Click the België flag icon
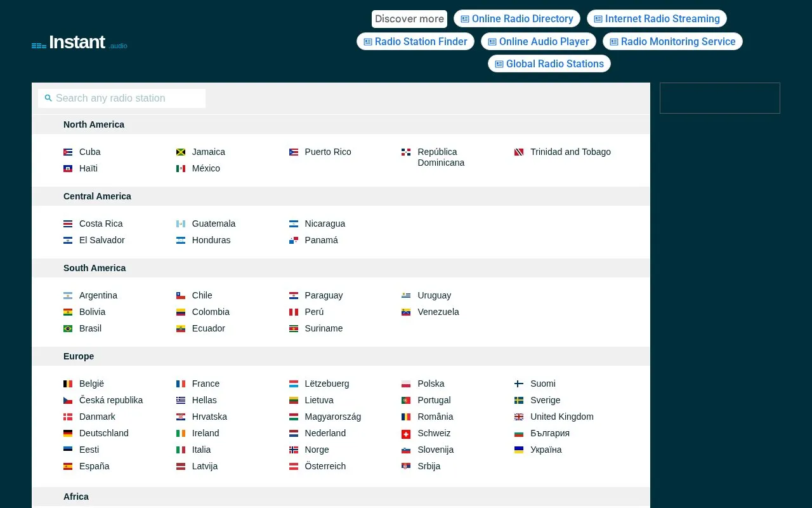The height and width of the screenshot is (508, 812). coord(68,384)
